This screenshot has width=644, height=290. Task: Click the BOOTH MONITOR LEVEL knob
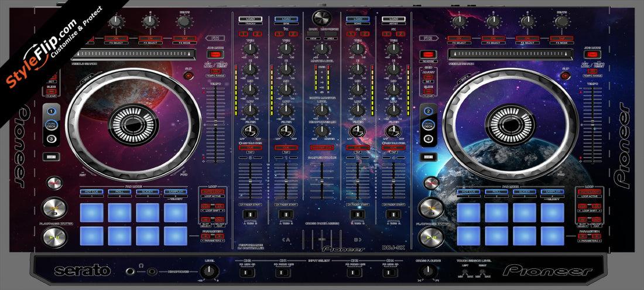pyautogui.click(x=321, y=110)
